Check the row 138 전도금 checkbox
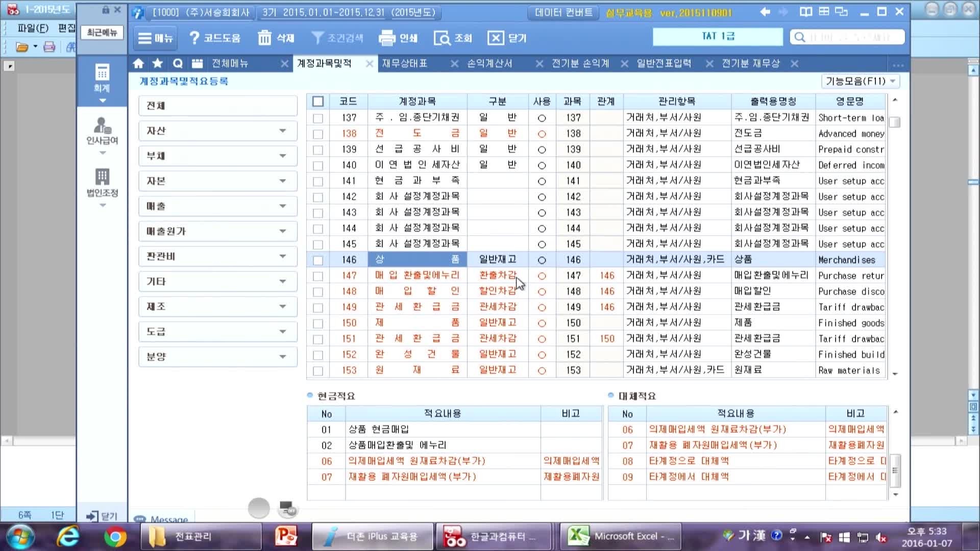The width and height of the screenshot is (980, 551). click(x=318, y=134)
